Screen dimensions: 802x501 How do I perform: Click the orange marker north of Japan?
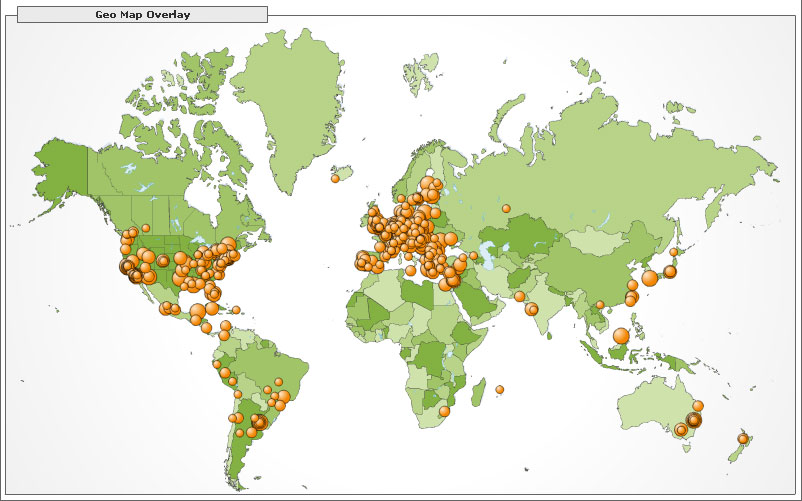pyautogui.click(x=674, y=252)
